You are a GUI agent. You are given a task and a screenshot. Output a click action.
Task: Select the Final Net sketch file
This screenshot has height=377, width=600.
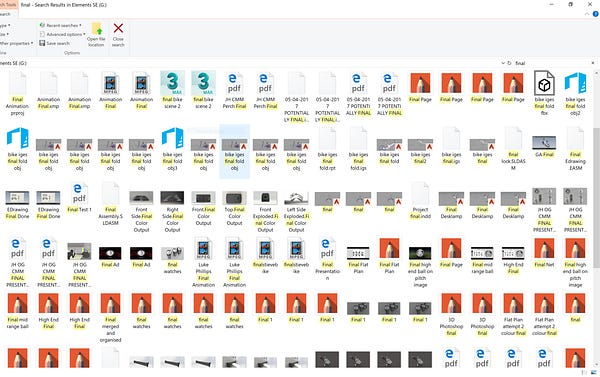[544, 253]
